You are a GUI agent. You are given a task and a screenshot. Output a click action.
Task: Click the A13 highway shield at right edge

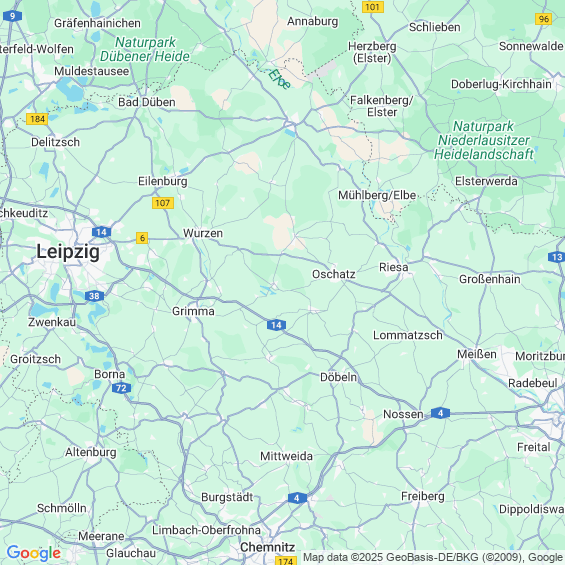pyautogui.click(x=556, y=257)
